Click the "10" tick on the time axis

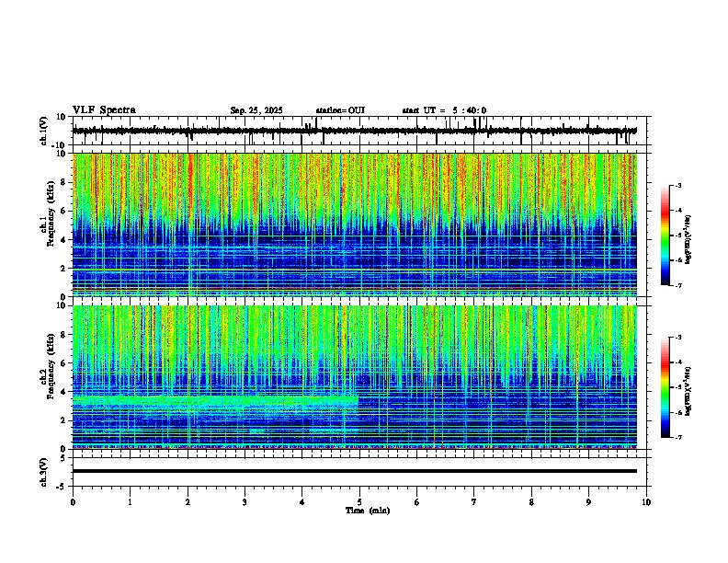tap(646, 502)
